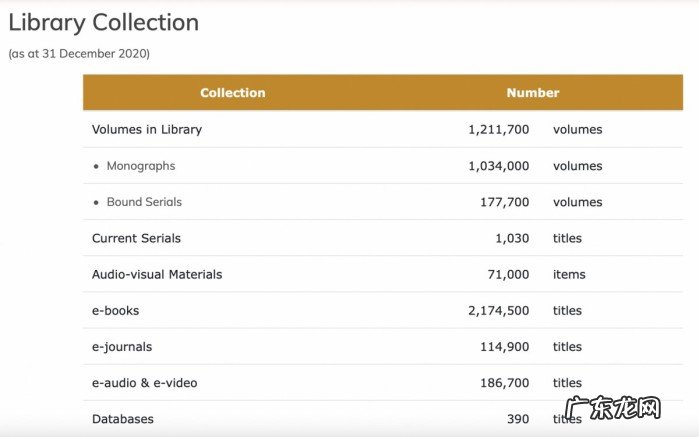This screenshot has height=437, width=699.
Task: Select the Volumes in Library row label
Action: (x=147, y=130)
